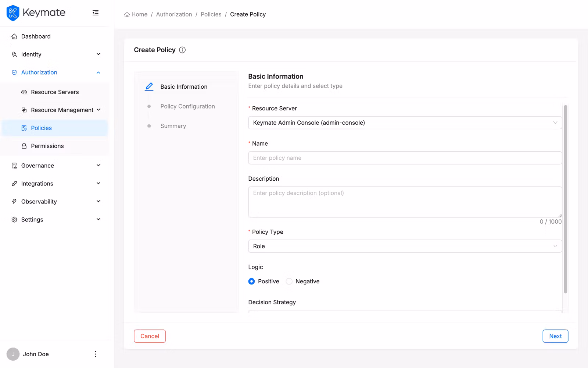Click the Resource Servers globe icon
This screenshot has width=588, height=368.
(24, 92)
